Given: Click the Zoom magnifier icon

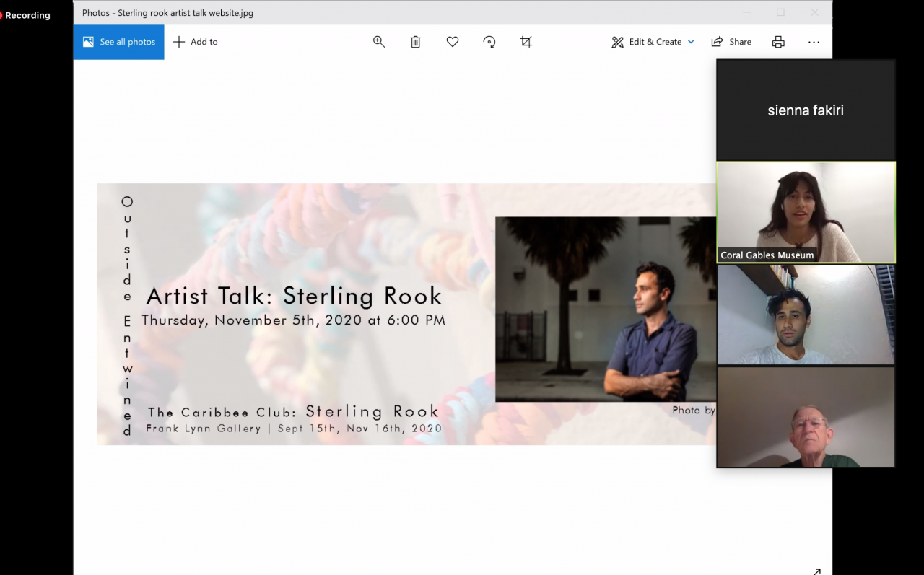Looking at the screenshot, I should tap(379, 42).
